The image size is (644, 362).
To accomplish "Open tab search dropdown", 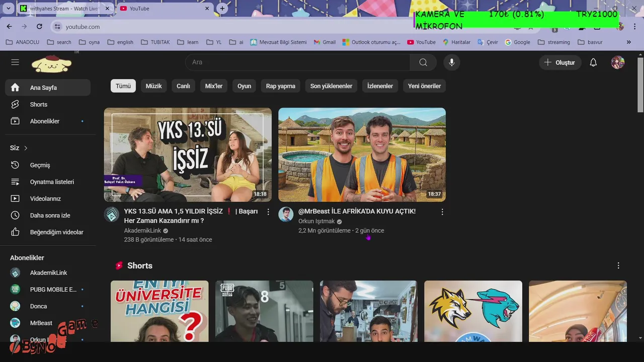I will (x=9, y=9).
